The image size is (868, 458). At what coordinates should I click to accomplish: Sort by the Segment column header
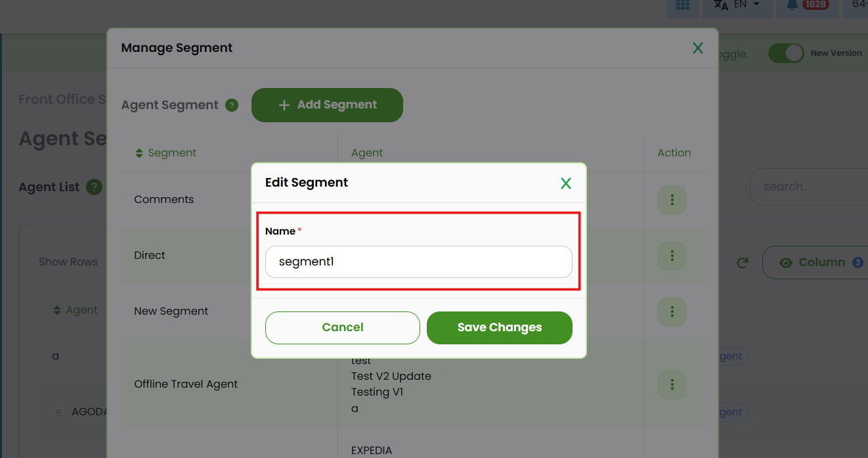(x=165, y=152)
